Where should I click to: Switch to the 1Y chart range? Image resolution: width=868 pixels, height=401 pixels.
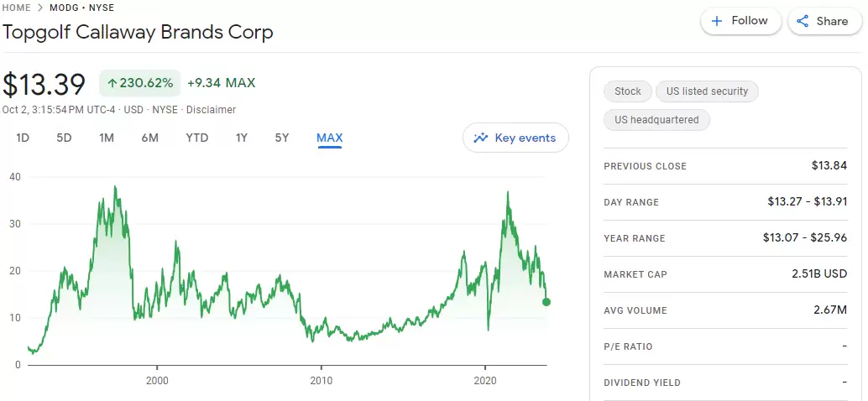[242, 138]
